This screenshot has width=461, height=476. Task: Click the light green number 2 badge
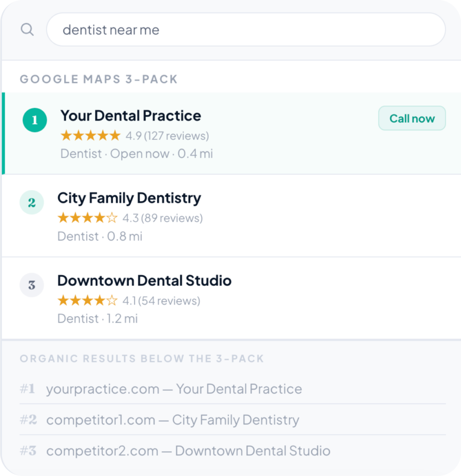[32, 203]
